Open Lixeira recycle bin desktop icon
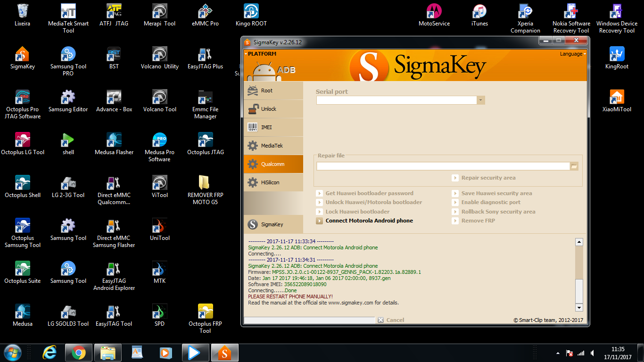 (x=22, y=15)
